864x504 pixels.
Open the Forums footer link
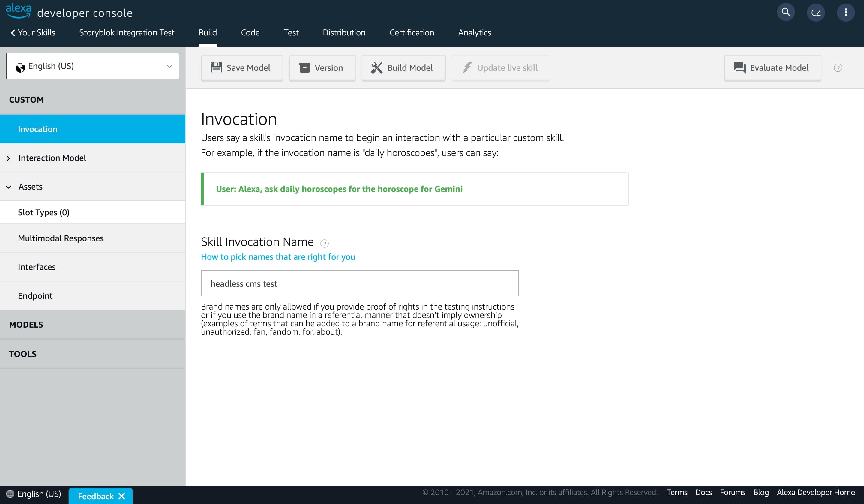732,492
